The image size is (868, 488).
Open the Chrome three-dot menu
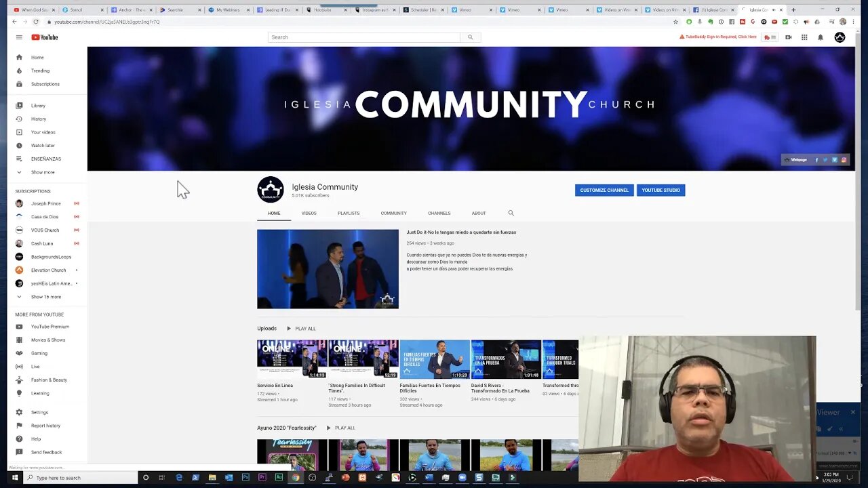[x=852, y=22]
